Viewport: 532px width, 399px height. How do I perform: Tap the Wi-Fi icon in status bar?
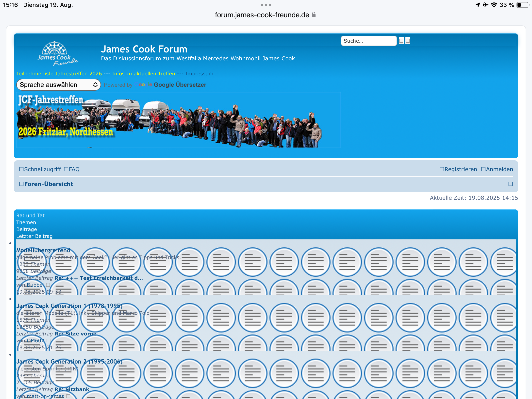click(x=494, y=5)
